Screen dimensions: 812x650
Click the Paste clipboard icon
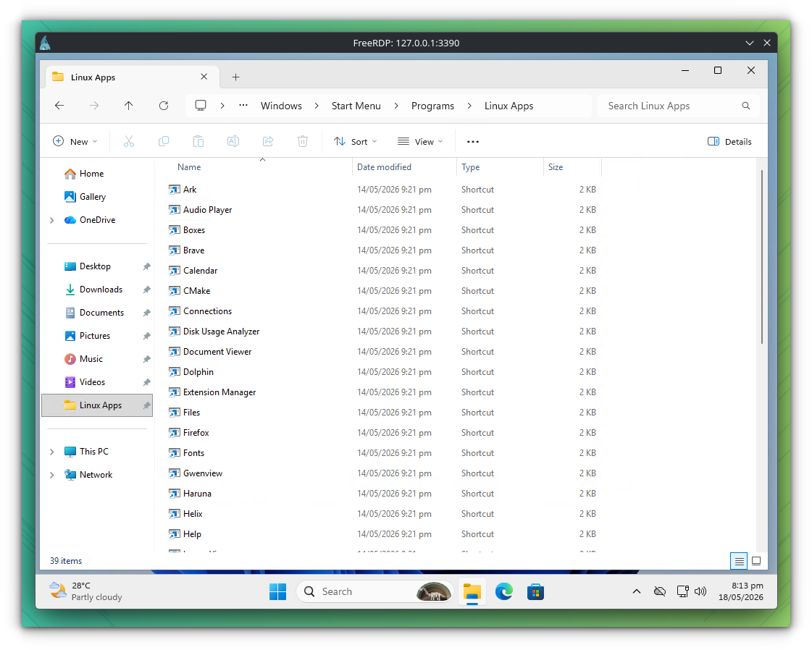click(198, 141)
